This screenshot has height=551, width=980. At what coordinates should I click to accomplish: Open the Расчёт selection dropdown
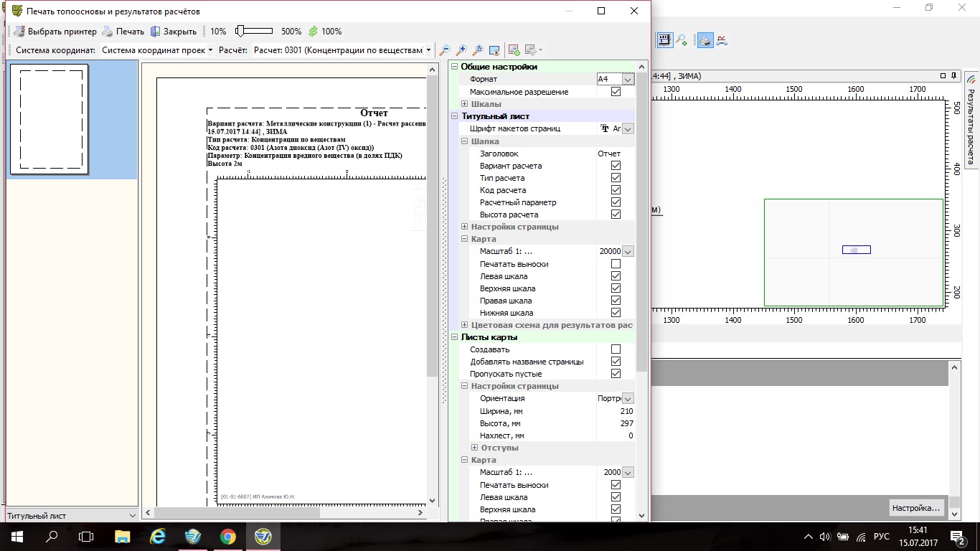pyautogui.click(x=428, y=50)
